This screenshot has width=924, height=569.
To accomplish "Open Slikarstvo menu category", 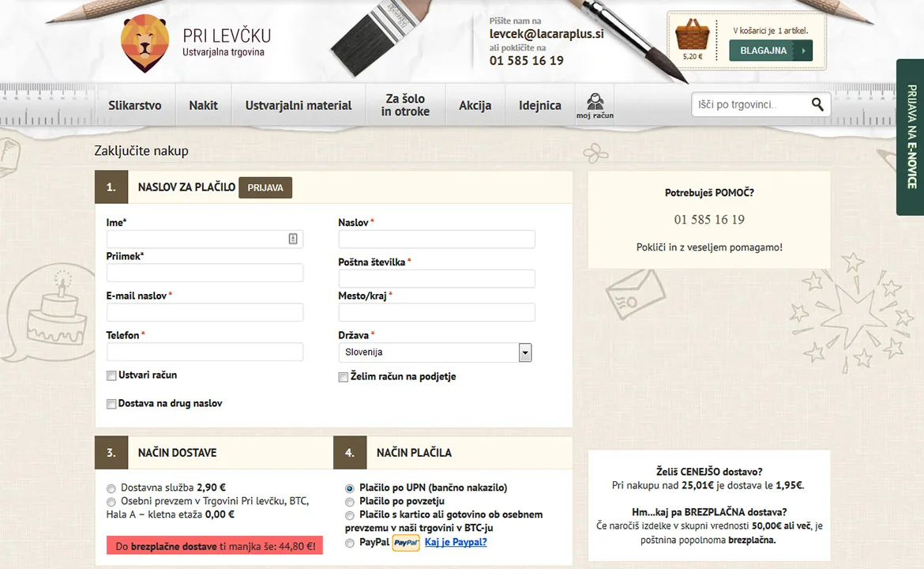I will (x=135, y=106).
